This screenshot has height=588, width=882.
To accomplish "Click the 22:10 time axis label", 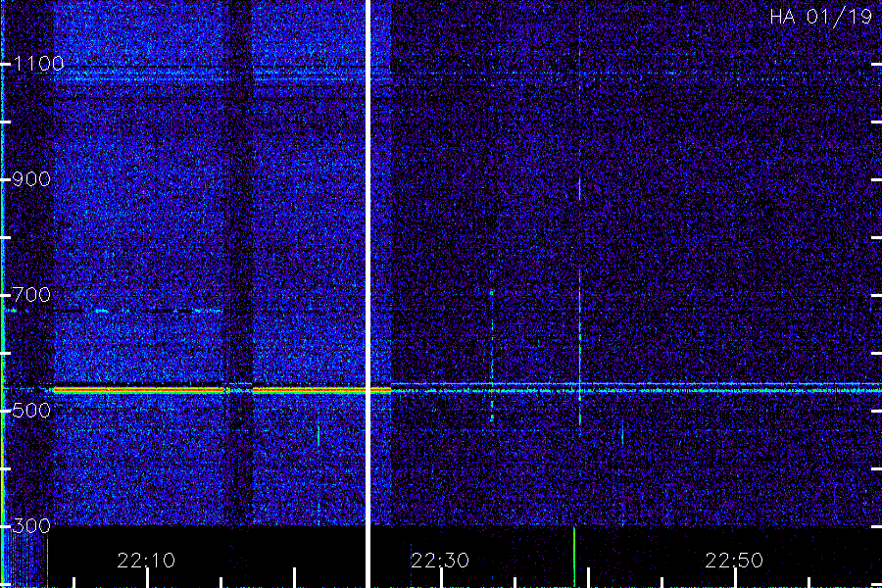I will (x=146, y=561).
